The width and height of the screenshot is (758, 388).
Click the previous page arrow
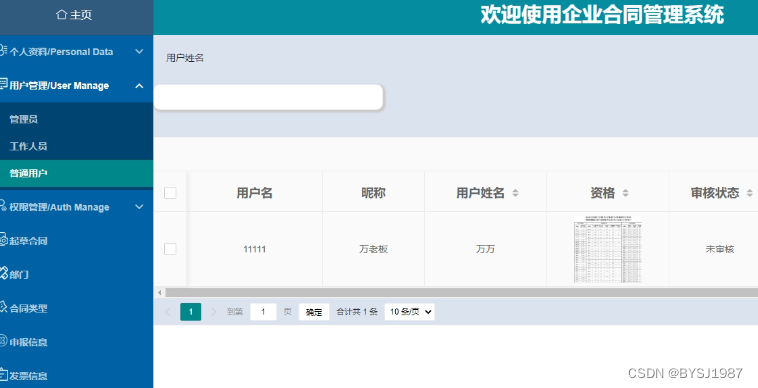[168, 312]
